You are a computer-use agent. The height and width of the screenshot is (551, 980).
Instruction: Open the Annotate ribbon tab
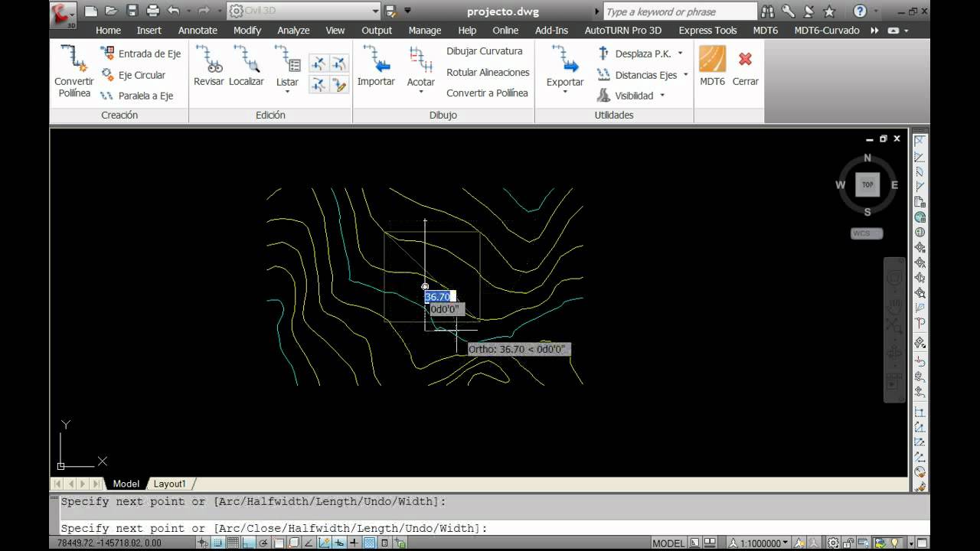click(x=198, y=31)
